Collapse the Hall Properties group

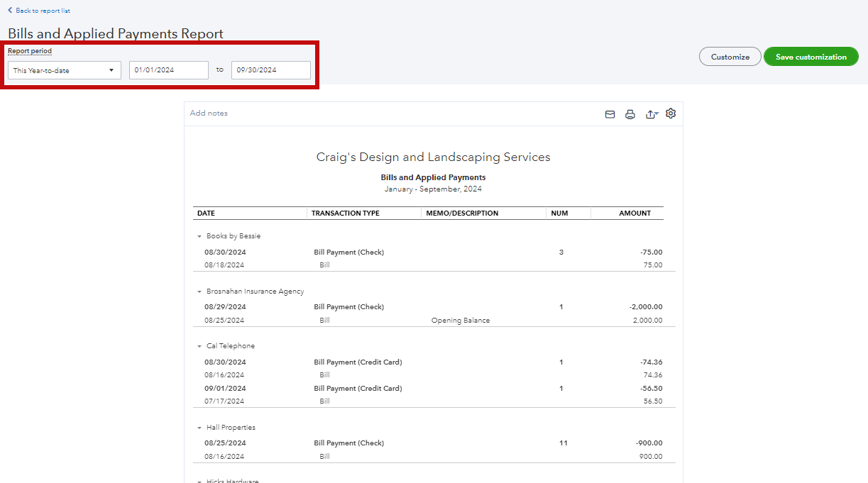(x=199, y=428)
